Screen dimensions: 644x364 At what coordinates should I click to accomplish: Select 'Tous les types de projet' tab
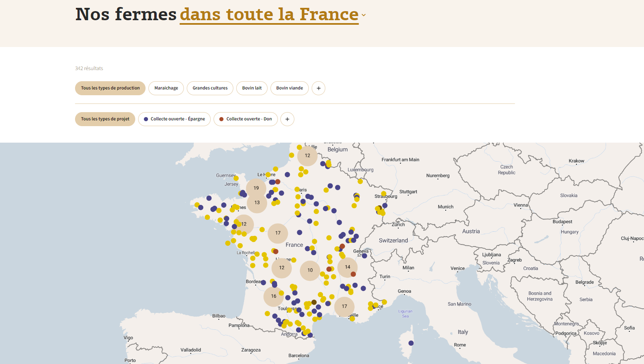click(105, 119)
